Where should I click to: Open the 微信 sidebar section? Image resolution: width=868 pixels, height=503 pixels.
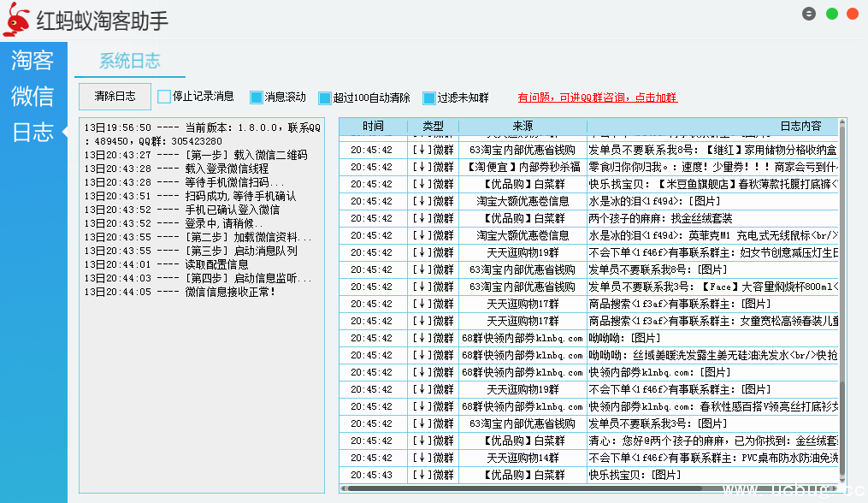click(32, 97)
